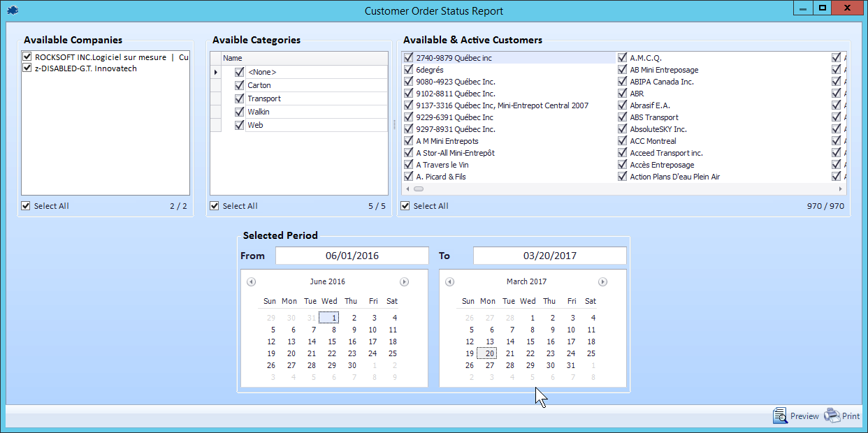Screen dimensions: 868x433
Task: Go to next month in To calendar
Action: coord(602,282)
